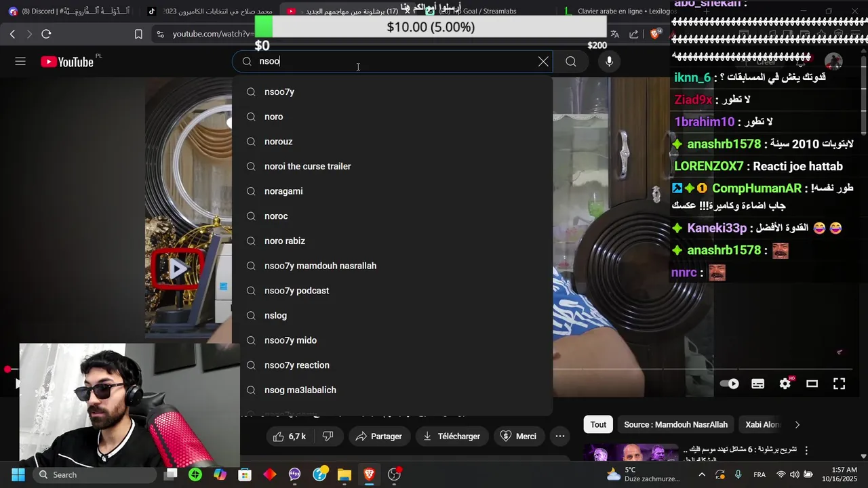Go forward in the browser
The image size is (868, 488).
pyautogui.click(x=29, y=34)
